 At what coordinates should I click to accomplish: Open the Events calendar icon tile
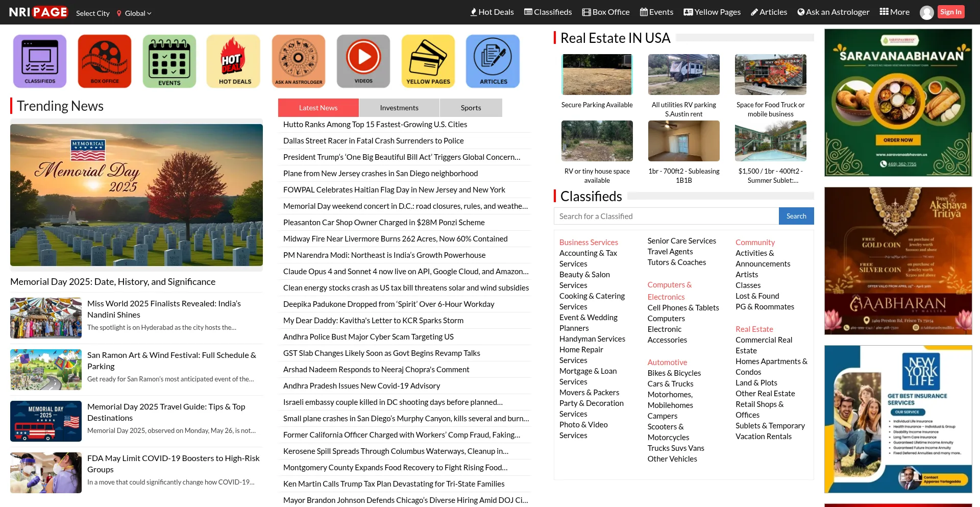click(169, 61)
